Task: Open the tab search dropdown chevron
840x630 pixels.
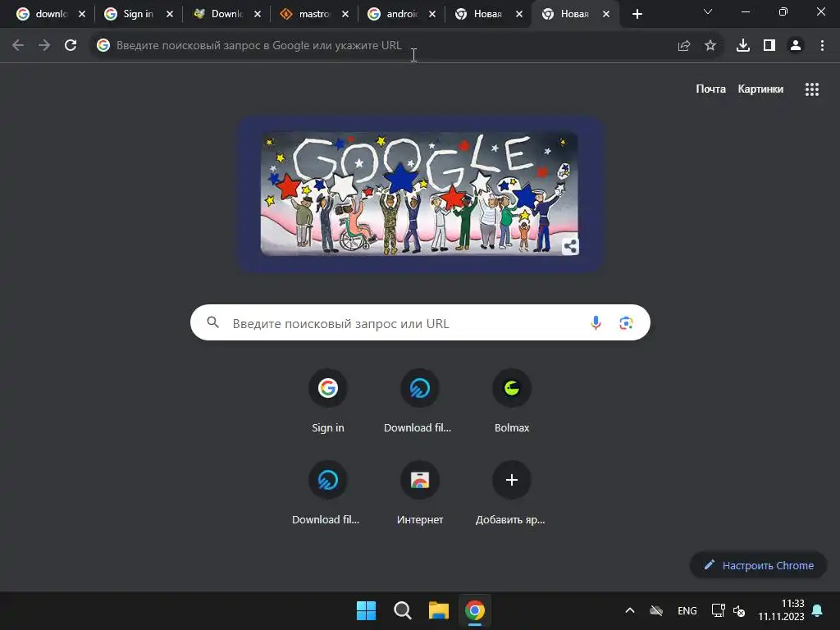Action: tap(708, 11)
